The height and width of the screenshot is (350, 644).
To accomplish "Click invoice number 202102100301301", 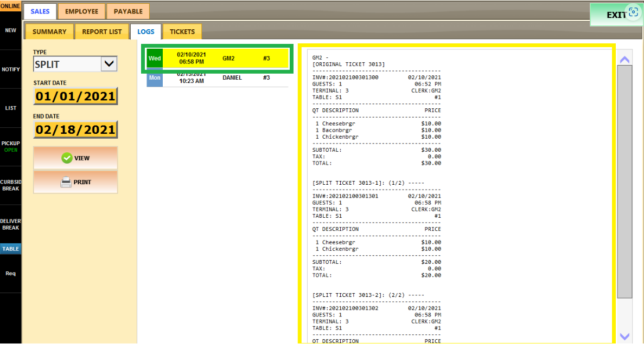I will pos(353,196).
